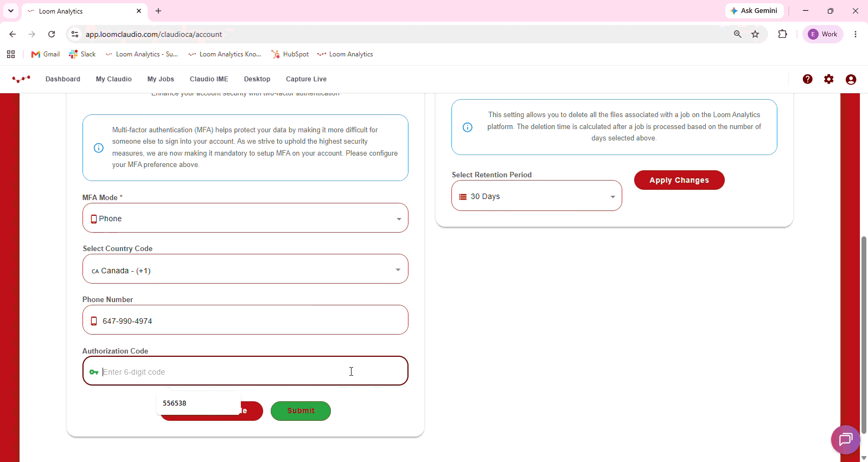Viewport: 868px width, 462px height.
Task: Click the Apply Changes button
Action: (x=679, y=180)
